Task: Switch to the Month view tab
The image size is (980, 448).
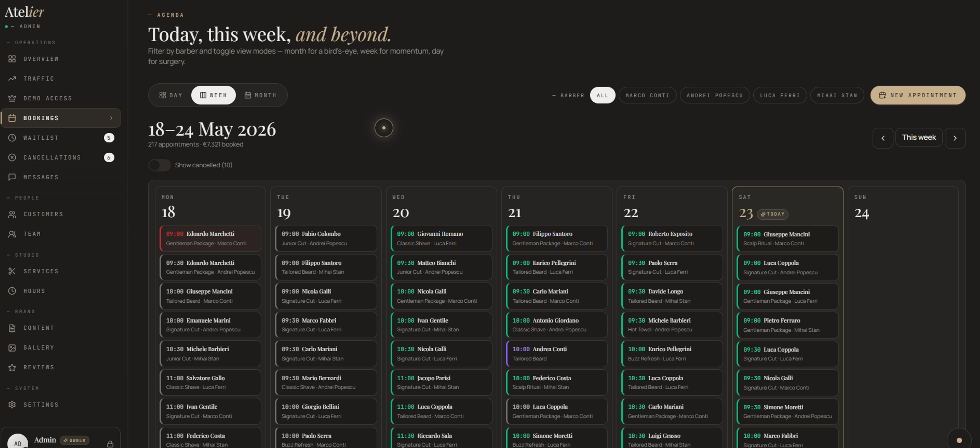Action: point(260,95)
